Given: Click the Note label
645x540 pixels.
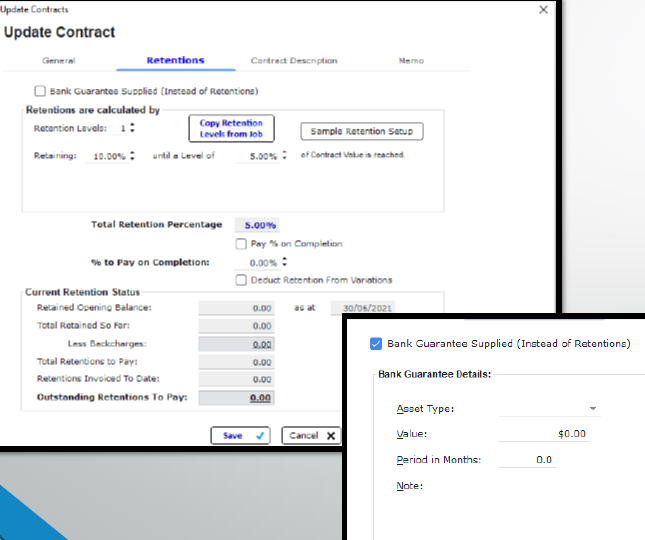Looking at the screenshot, I should (410, 486).
